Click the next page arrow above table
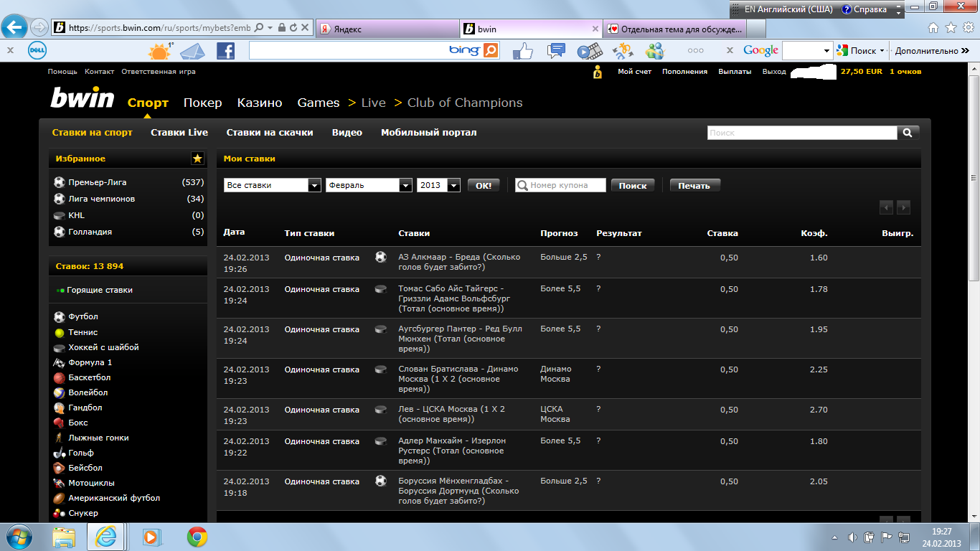The height and width of the screenshot is (551, 980). 903,207
